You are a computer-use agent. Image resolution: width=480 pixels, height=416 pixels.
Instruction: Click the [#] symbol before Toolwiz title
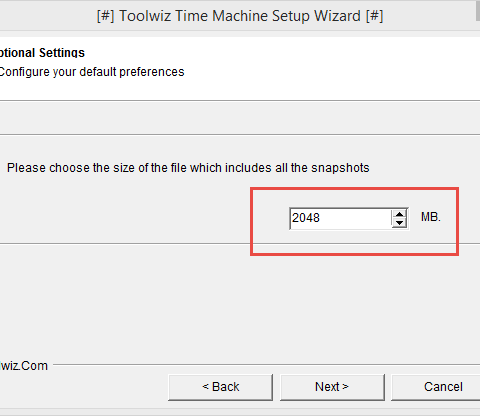[105, 16]
